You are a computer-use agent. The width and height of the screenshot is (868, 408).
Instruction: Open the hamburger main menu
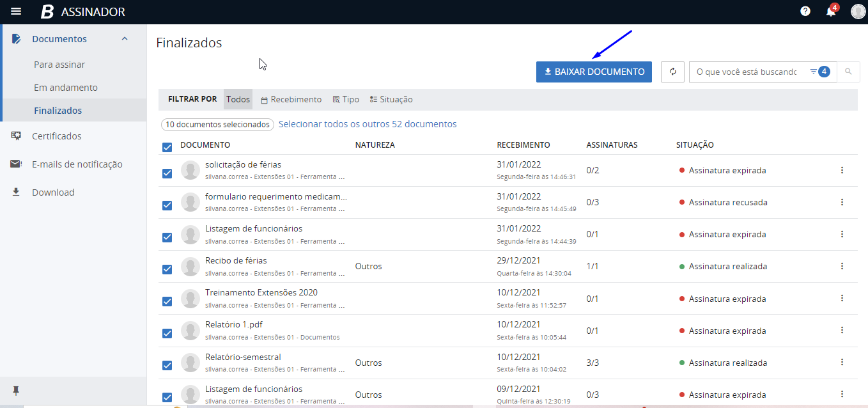tap(17, 12)
